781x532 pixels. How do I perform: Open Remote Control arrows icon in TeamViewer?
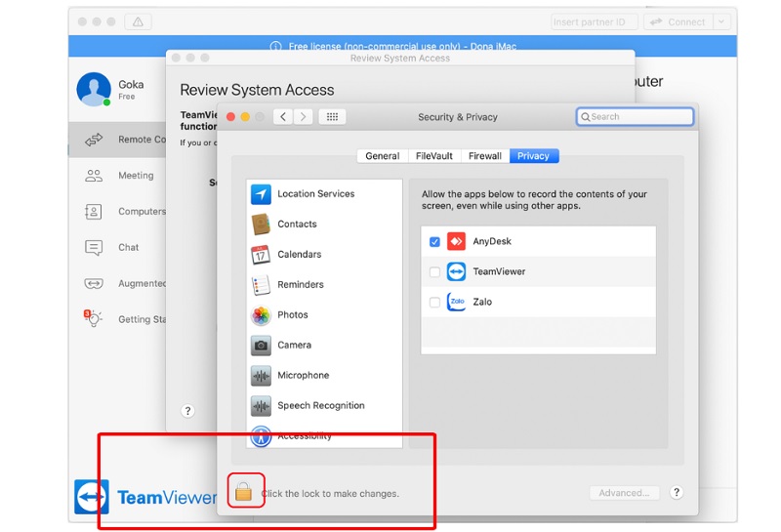tap(94, 140)
